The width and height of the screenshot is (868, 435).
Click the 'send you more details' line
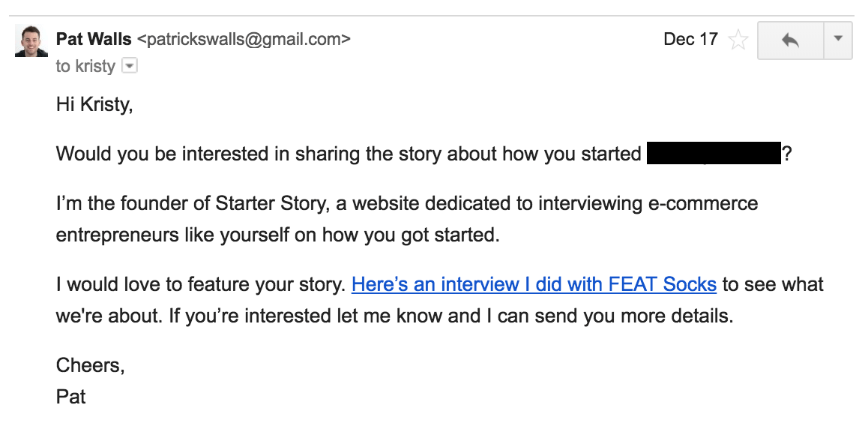(395, 316)
